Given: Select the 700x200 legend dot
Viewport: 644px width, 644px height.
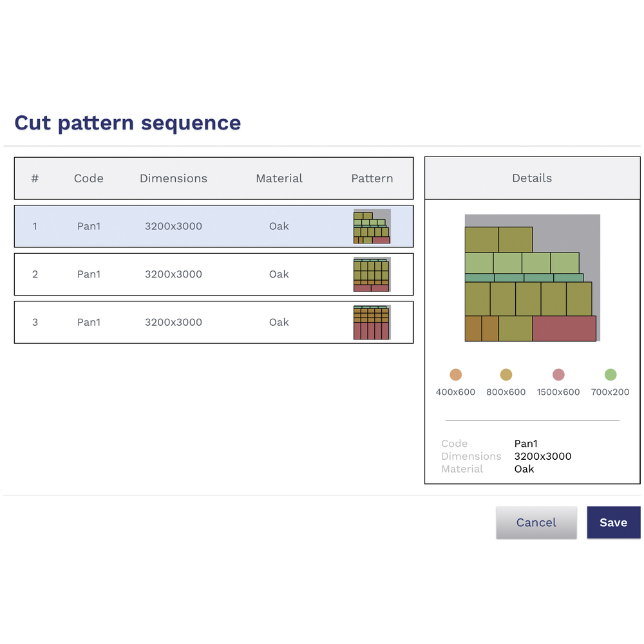Looking at the screenshot, I should [610, 374].
